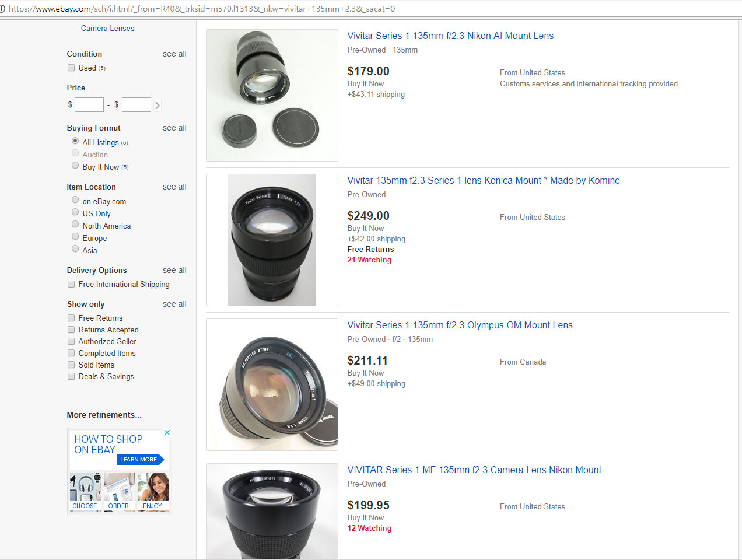Screen dimensions: 742x560
Task: Choose North America item location
Action: 75,225
